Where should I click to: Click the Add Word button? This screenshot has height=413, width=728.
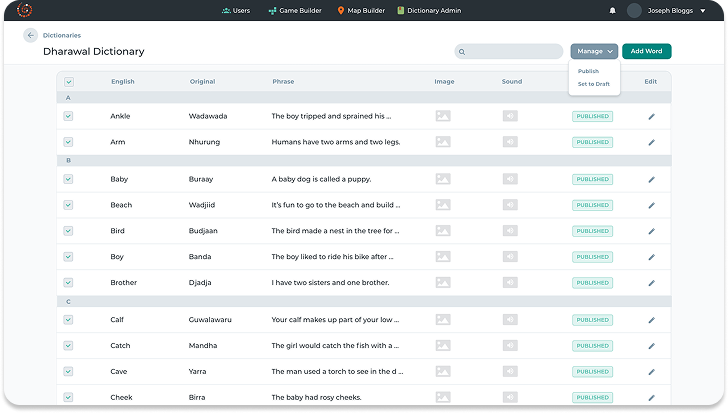[x=646, y=51]
